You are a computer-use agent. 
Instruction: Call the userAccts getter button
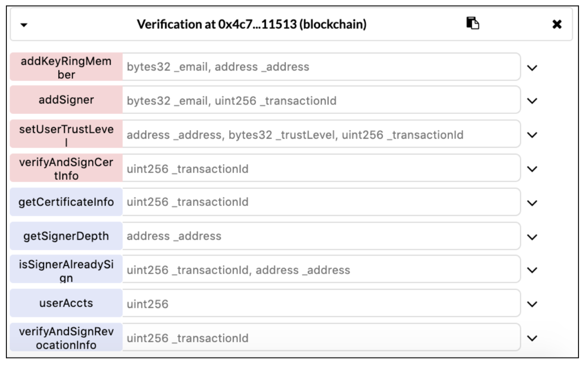66,303
